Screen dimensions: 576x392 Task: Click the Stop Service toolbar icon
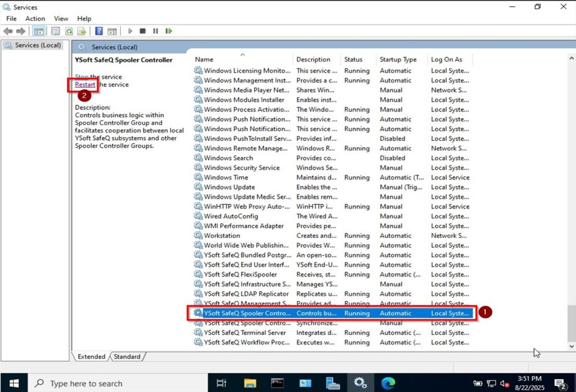143,31
